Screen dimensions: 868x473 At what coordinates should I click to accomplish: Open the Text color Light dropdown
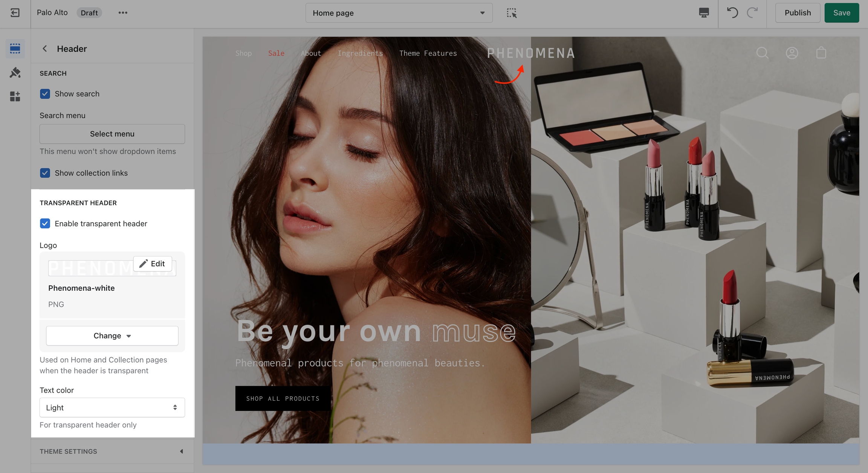pyautogui.click(x=112, y=407)
